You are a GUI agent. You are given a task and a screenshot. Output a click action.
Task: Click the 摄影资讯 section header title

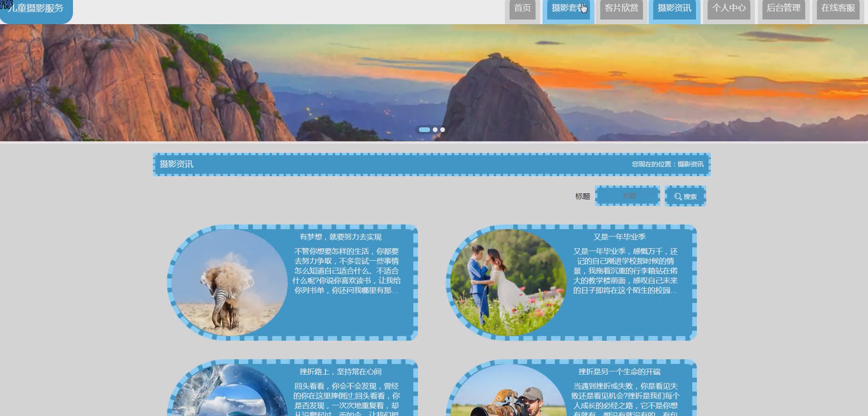pyautogui.click(x=176, y=164)
